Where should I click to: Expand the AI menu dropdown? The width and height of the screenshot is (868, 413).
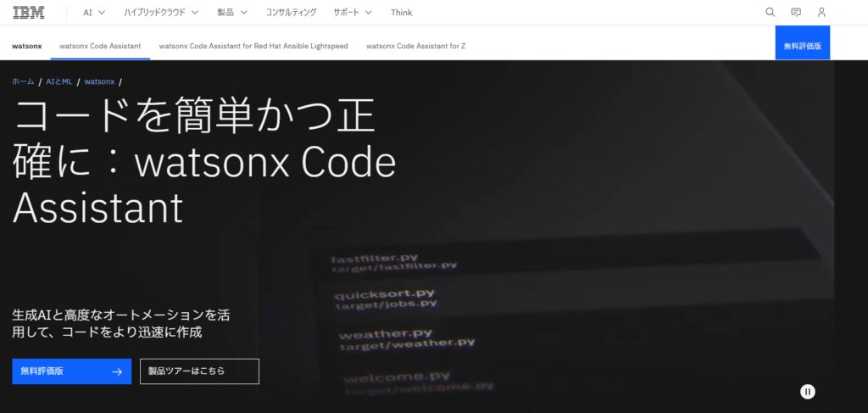point(94,12)
